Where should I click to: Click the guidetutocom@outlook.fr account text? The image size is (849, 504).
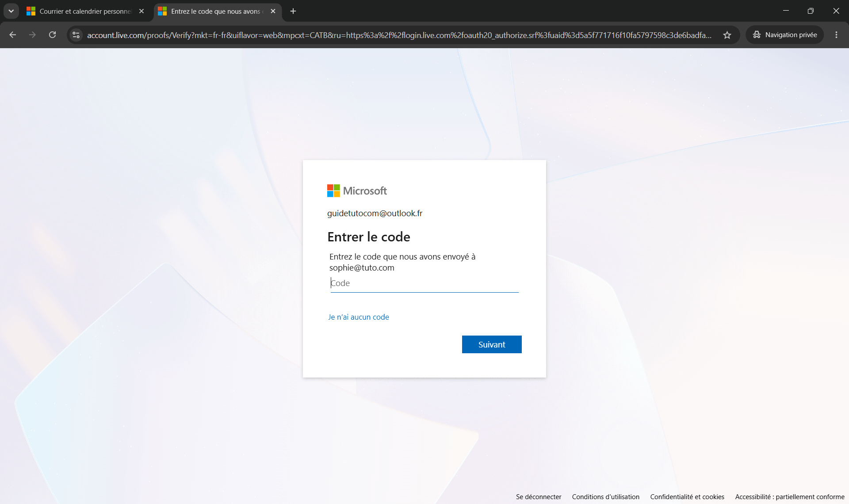375,213
